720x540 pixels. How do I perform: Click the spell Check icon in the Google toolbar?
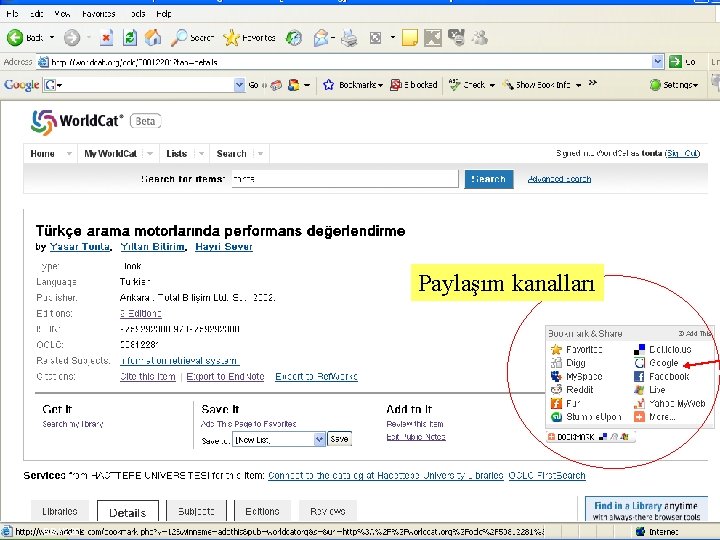tap(454, 85)
